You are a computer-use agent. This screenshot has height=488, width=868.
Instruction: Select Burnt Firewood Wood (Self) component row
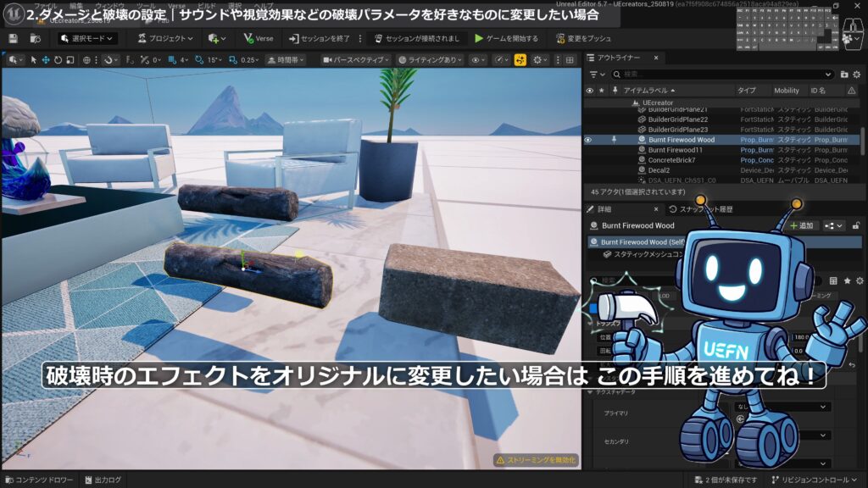pyautogui.click(x=726, y=241)
